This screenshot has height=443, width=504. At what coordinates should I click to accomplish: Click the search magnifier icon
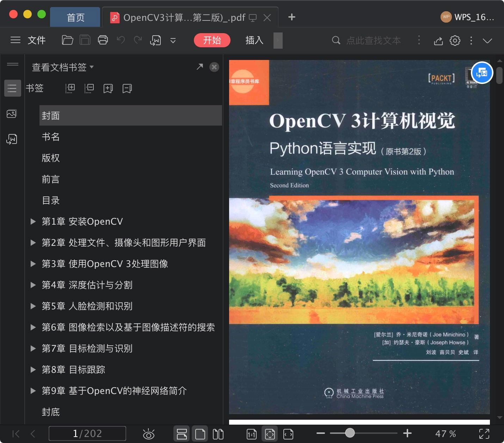click(336, 41)
